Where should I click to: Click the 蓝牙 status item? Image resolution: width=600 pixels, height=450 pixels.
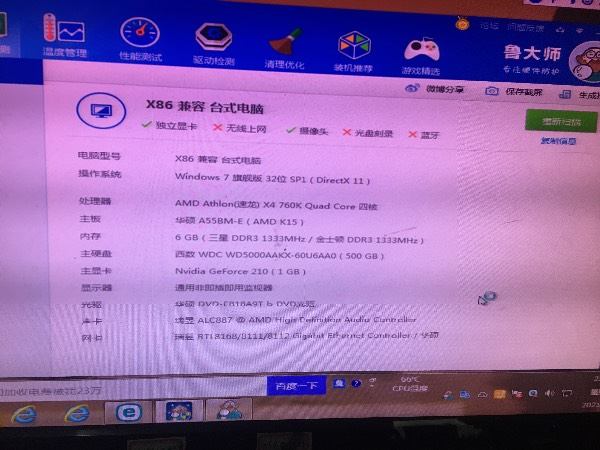(424, 135)
